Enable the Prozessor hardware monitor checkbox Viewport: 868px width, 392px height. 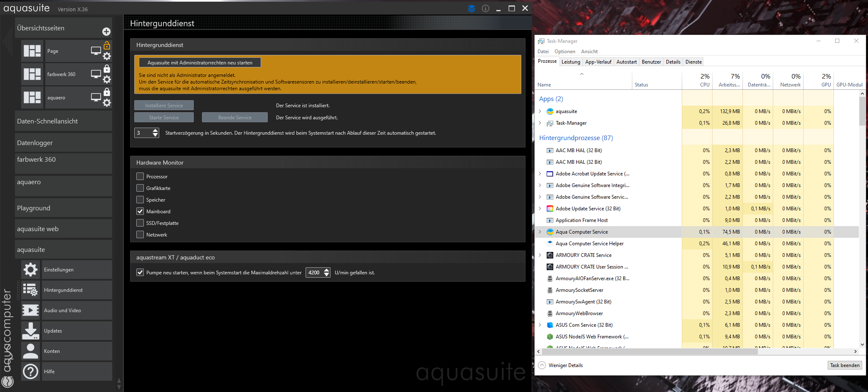140,177
